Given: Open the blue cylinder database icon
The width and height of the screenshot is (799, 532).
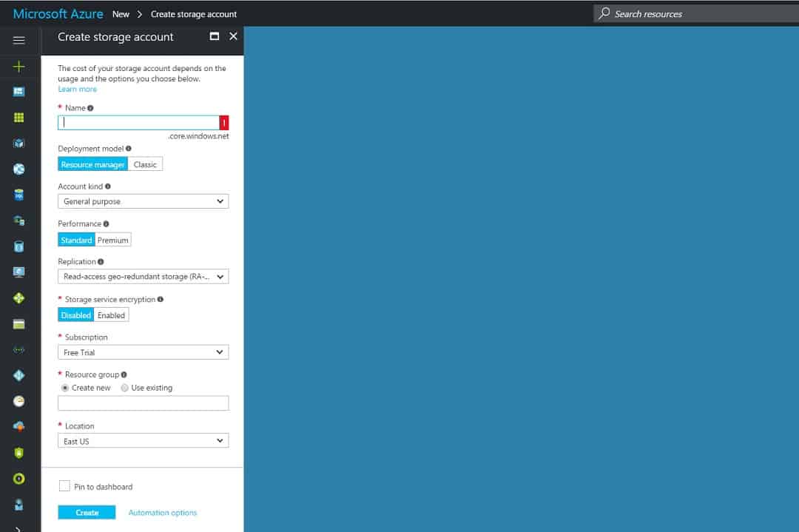Looking at the screenshot, I should coord(18,246).
